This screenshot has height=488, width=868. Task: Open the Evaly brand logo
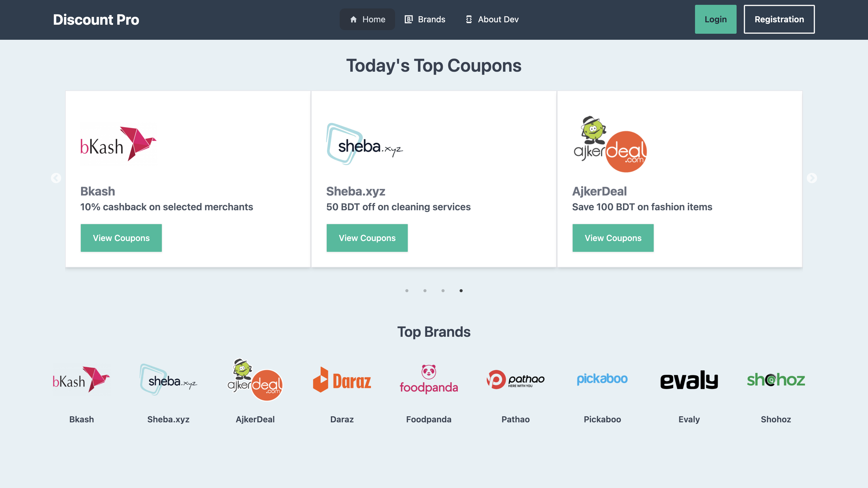click(x=689, y=380)
